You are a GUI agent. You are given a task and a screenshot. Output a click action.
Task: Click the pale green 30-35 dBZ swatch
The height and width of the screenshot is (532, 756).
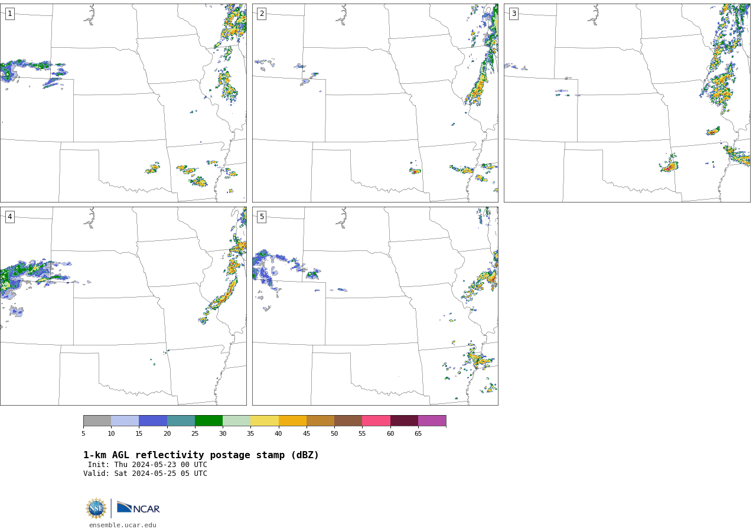click(236, 421)
